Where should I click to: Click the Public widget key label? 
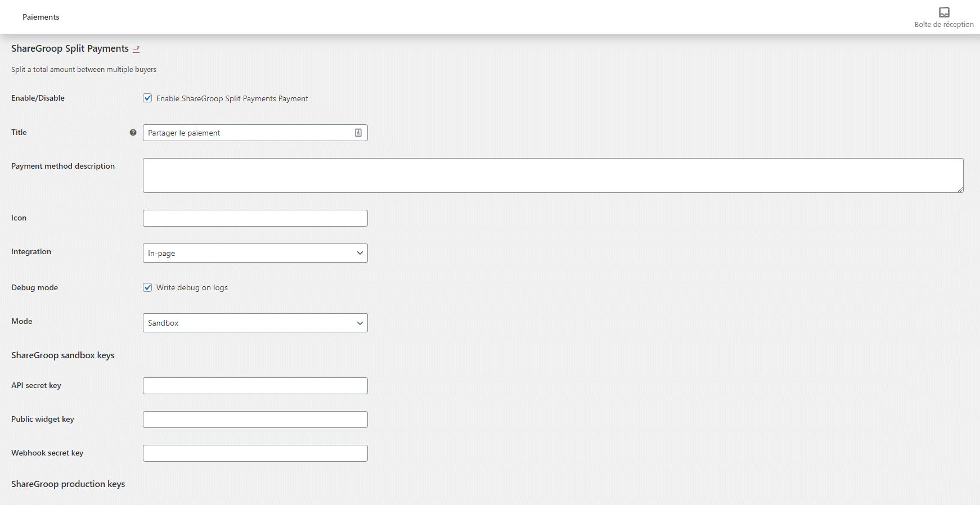43,419
